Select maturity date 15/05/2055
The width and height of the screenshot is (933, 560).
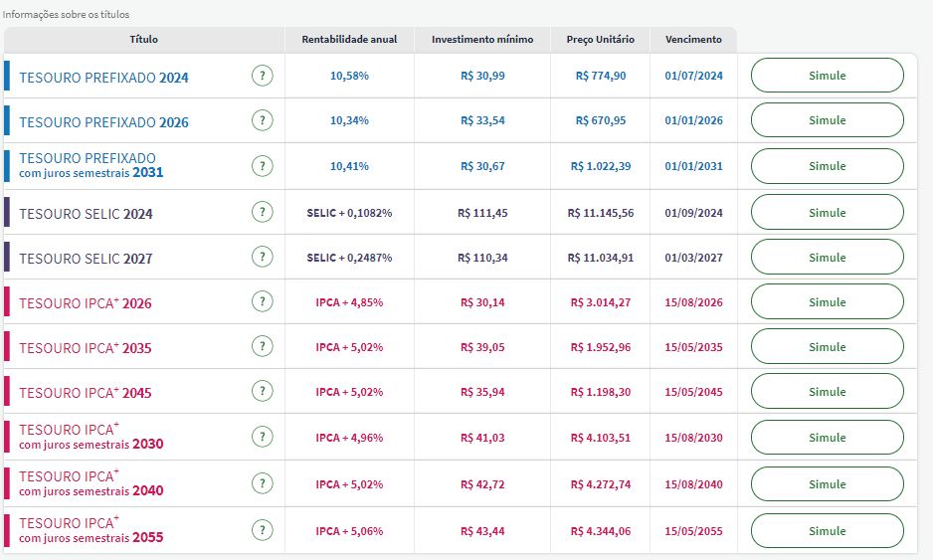[x=694, y=531]
